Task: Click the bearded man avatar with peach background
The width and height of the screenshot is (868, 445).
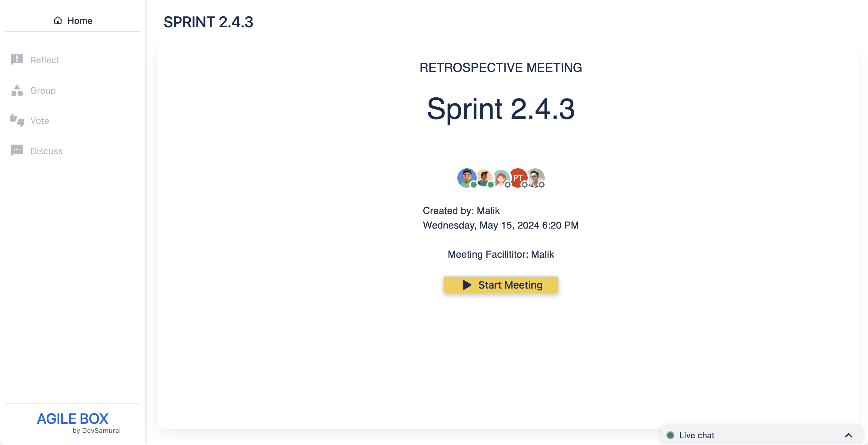Action: (x=484, y=177)
